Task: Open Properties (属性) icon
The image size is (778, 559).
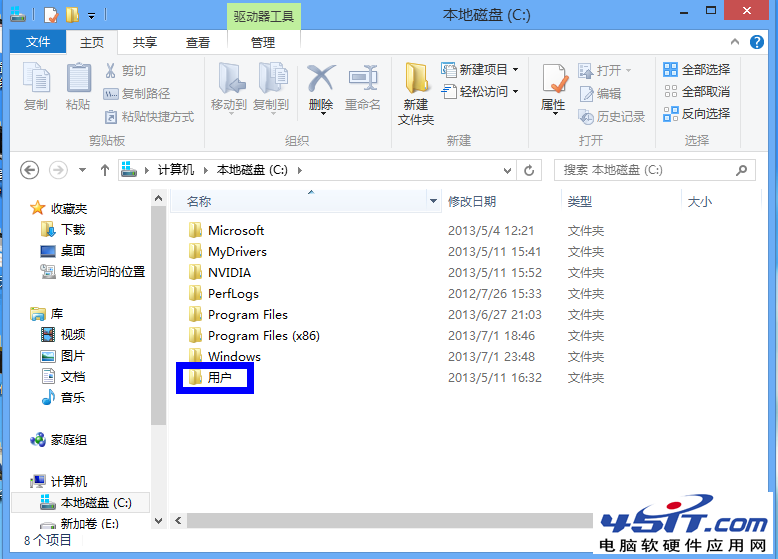Action: click(554, 79)
